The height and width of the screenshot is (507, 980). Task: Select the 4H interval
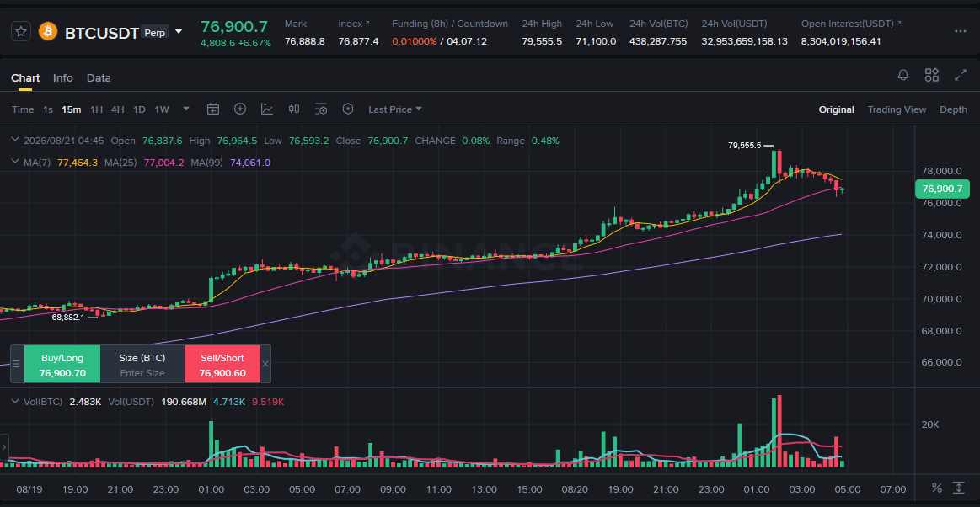coord(117,109)
